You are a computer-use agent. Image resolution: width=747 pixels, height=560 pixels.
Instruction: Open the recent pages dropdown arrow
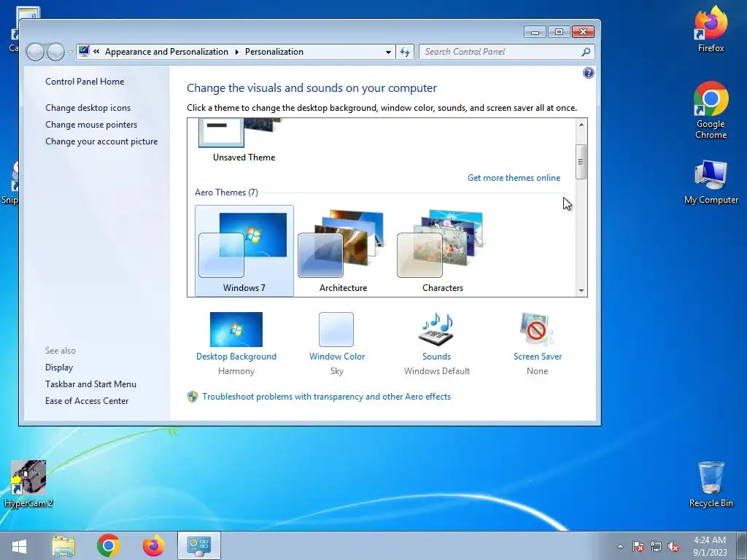[70, 52]
